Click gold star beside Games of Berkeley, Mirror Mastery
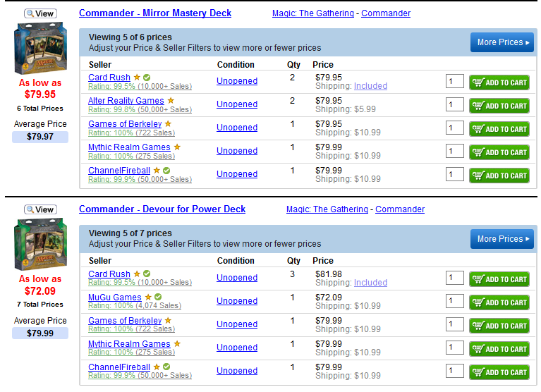541x392 pixels. pos(168,123)
